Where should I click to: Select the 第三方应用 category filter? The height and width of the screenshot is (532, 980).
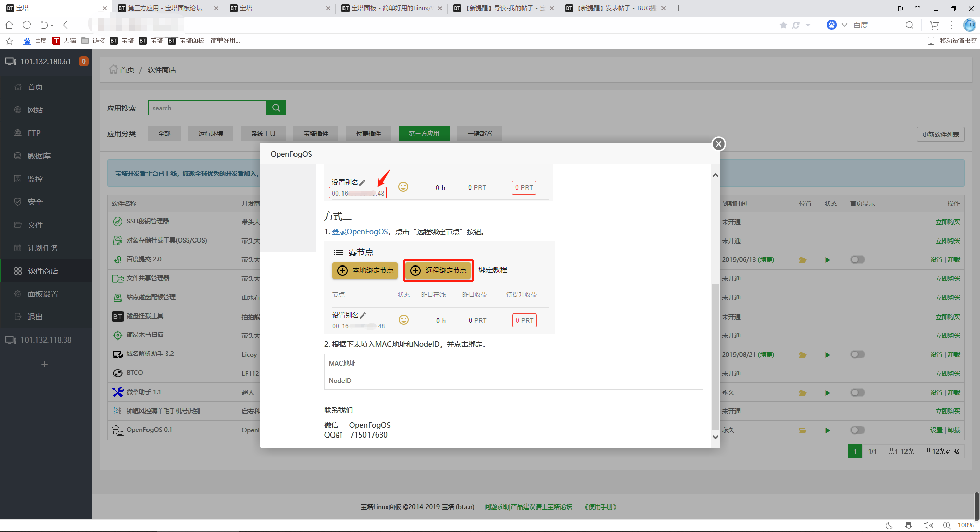424,134
